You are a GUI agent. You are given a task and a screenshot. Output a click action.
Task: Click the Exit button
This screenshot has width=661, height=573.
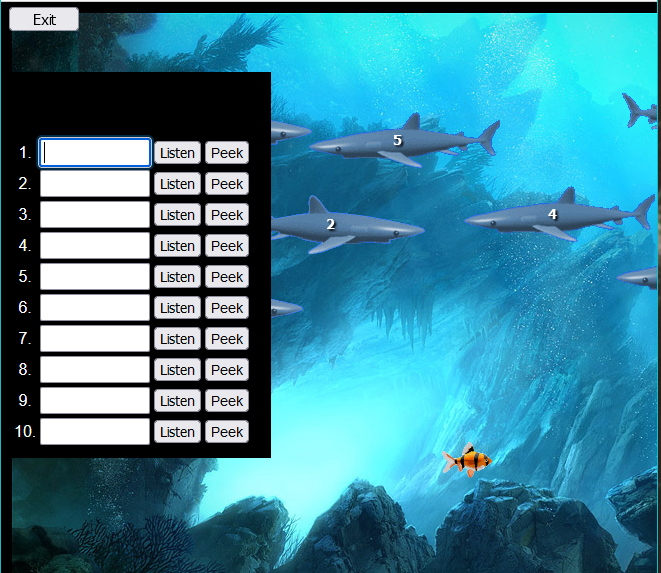[44, 19]
